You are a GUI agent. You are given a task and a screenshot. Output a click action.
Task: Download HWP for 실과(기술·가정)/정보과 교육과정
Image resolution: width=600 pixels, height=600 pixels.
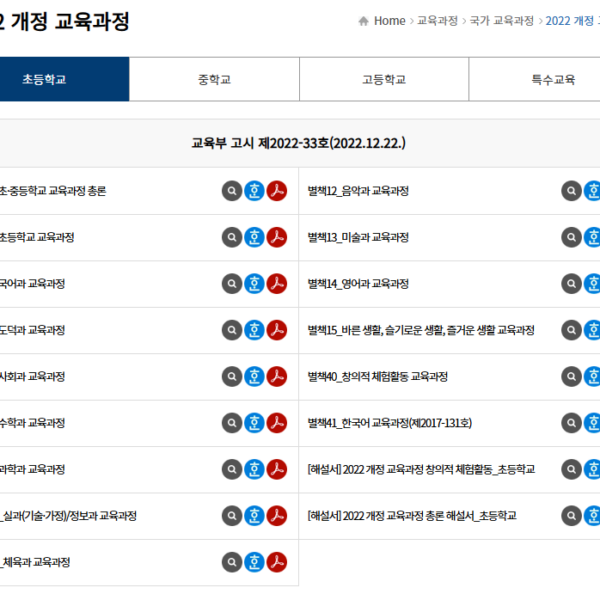(x=254, y=516)
